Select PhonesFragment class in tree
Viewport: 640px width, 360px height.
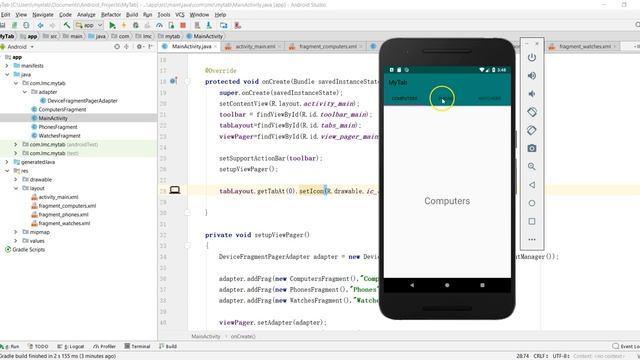tap(54, 127)
